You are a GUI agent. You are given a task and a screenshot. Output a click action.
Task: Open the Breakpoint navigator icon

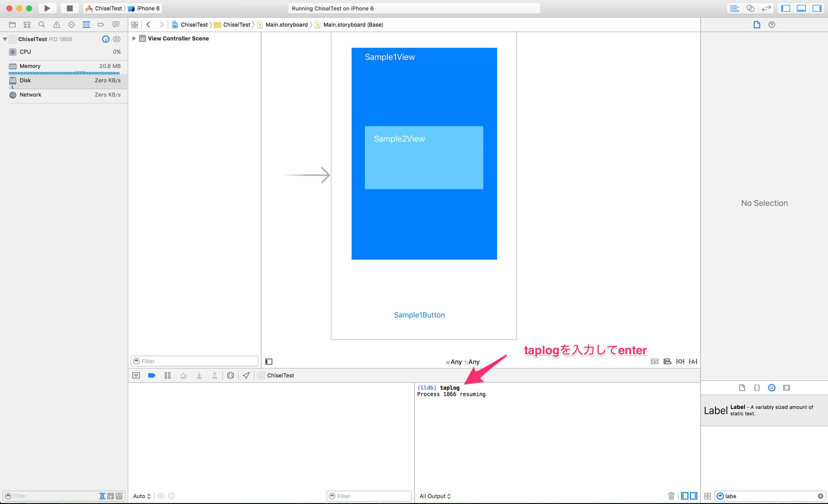coord(101,25)
